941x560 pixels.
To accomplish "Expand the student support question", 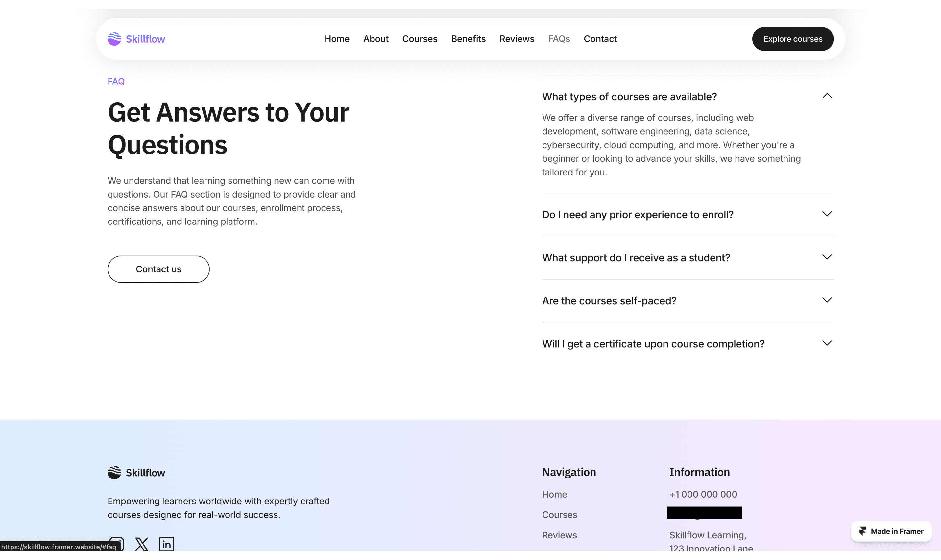I will [827, 257].
